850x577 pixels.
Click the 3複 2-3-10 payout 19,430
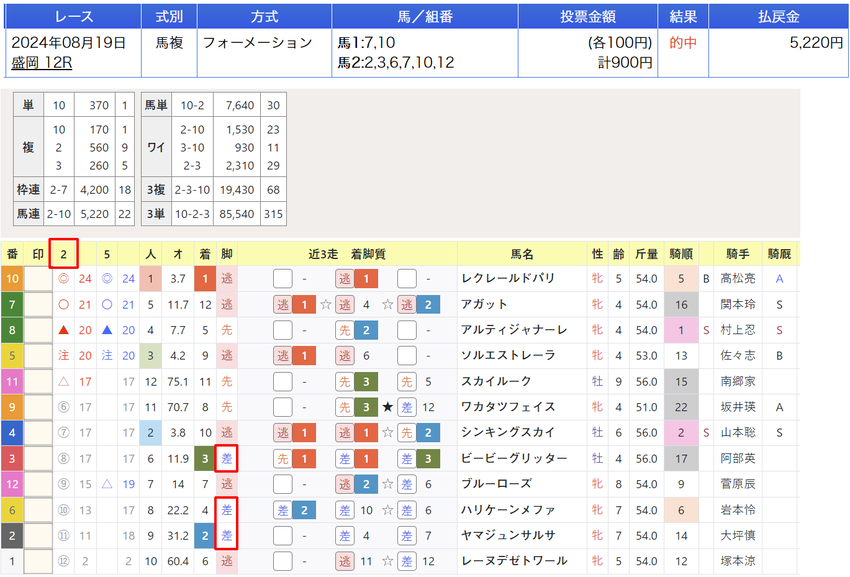coord(236,190)
